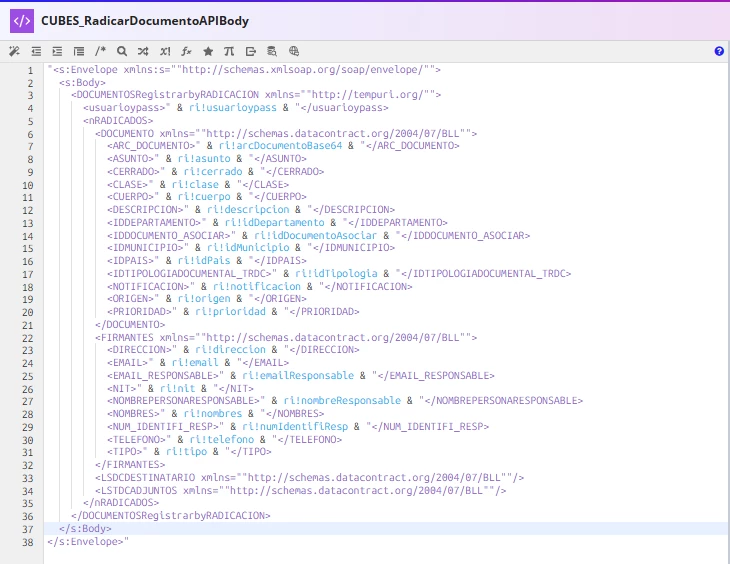Toggle comment with the /* icon
Screen dimensions: 730x564
[100, 51]
